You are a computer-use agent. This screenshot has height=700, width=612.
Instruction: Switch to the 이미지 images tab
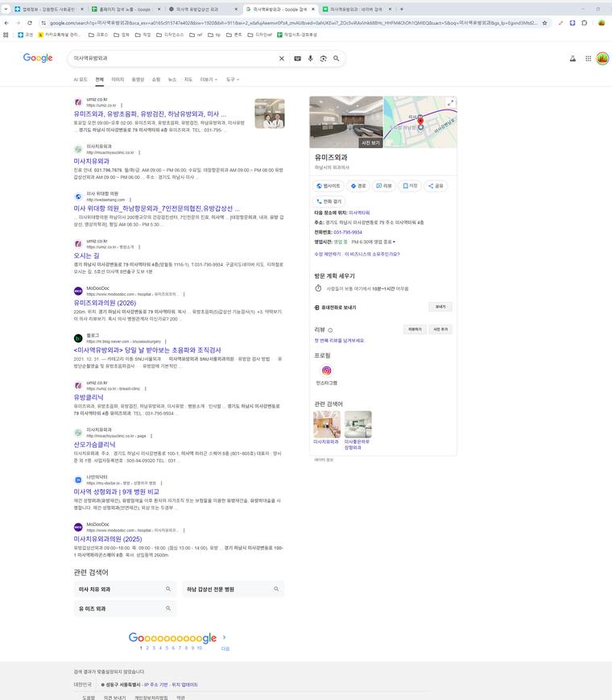click(x=118, y=80)
